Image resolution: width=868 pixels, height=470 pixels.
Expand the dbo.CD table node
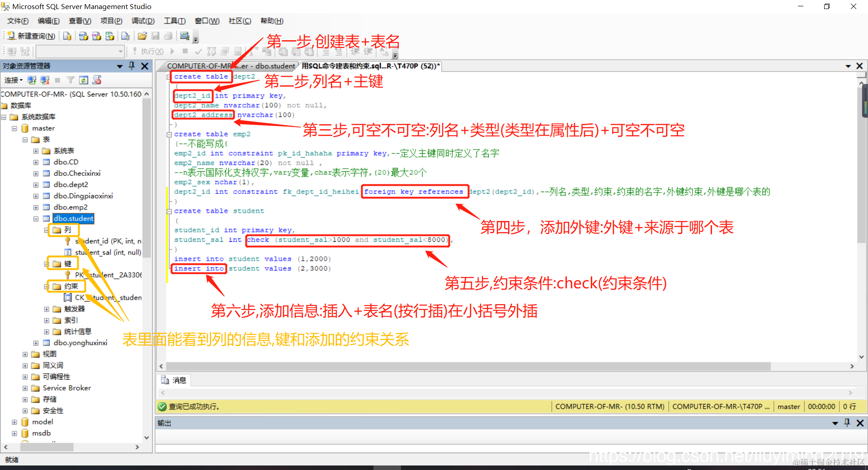(36, 162)
